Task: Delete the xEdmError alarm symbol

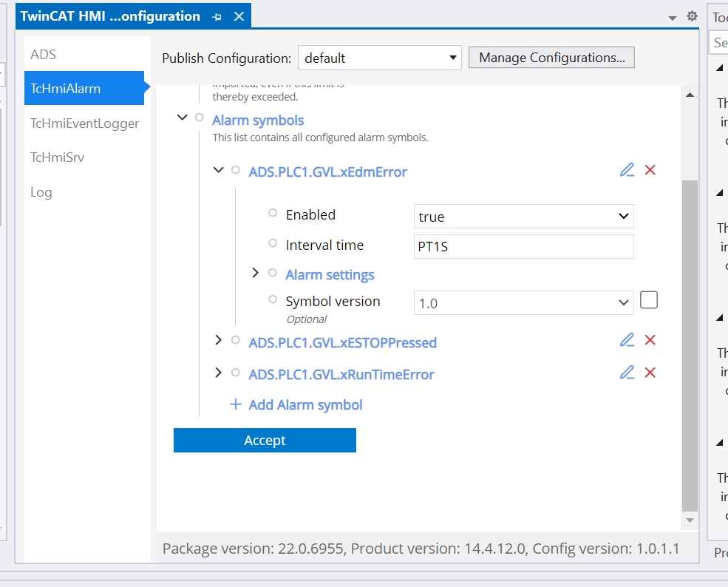Action: coord(650,170)
